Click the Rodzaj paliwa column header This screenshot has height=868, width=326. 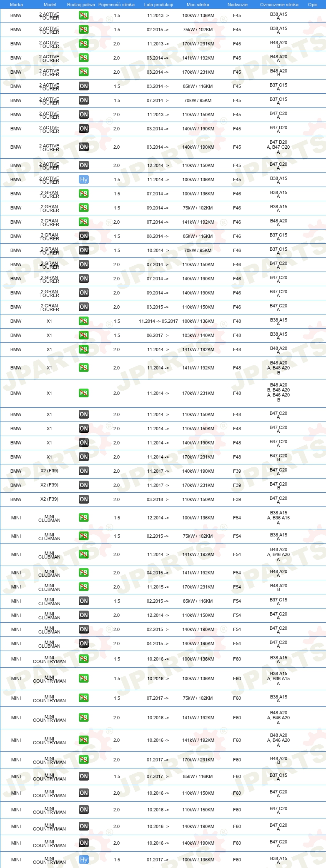coord(81,5)
